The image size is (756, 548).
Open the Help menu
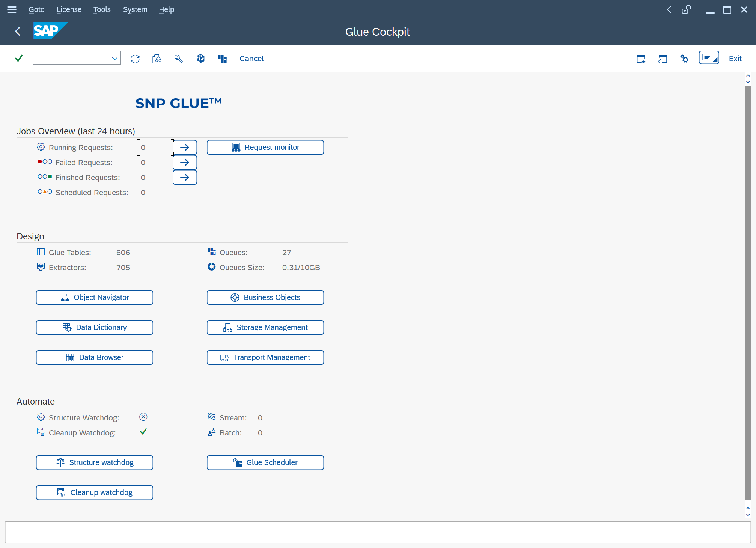click(166, 9)
